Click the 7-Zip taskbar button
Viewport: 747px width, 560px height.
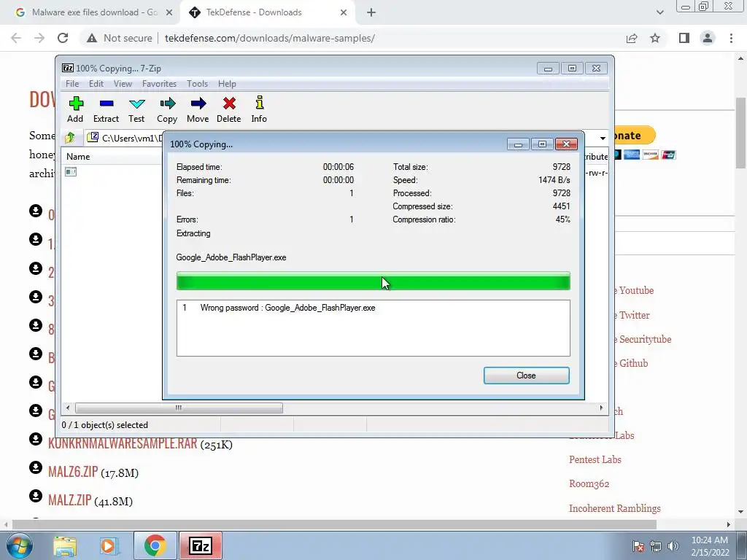click(201, 545)
